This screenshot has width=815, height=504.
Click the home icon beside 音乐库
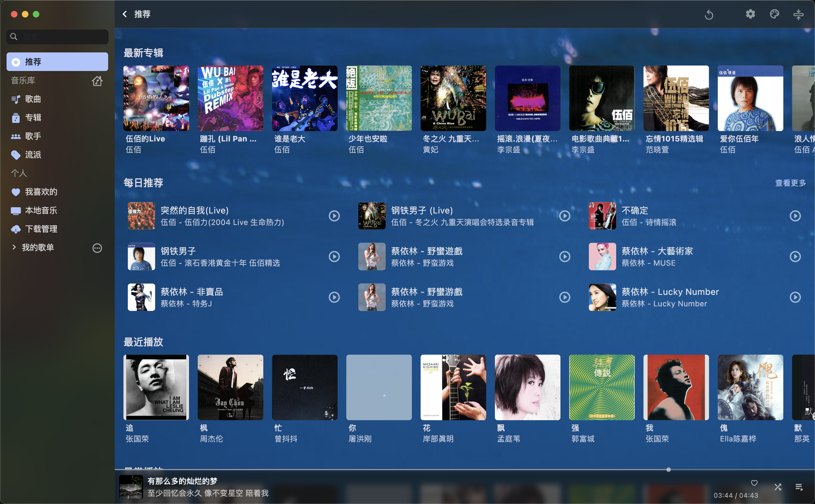coord(97,81)
